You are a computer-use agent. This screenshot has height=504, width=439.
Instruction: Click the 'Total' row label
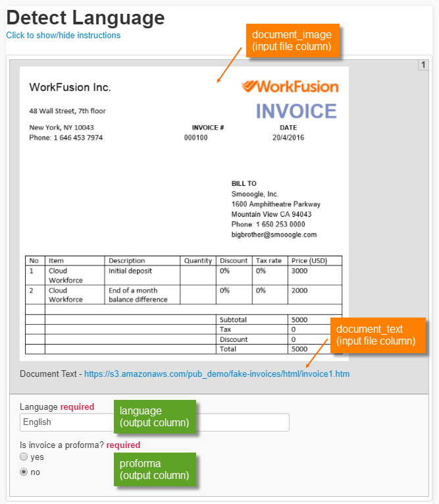(x=228, y=349)
